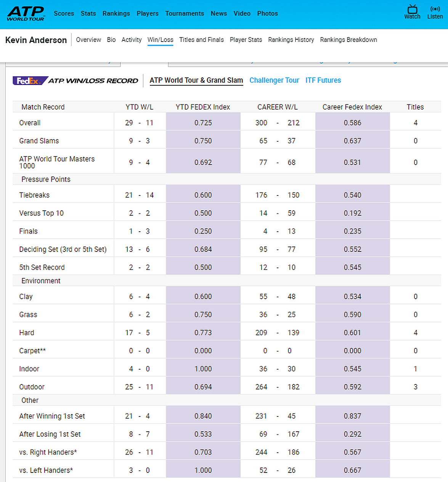Open the Video menu

click(242, 13)
